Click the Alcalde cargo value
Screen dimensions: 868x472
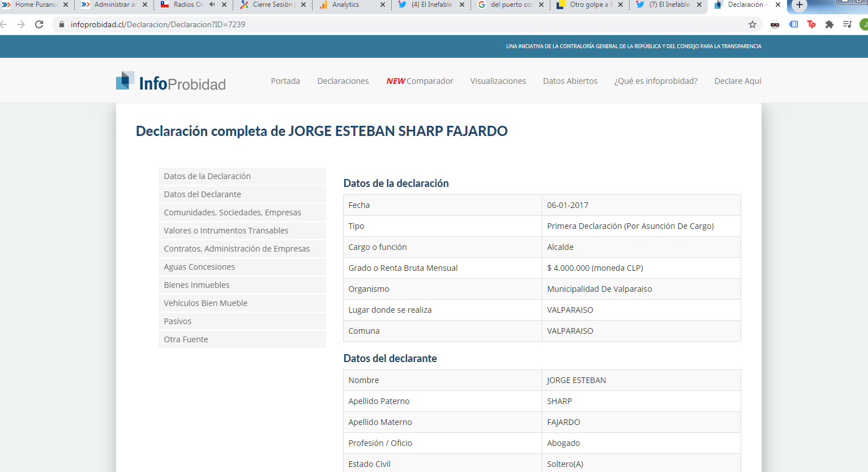pos(560,247)
